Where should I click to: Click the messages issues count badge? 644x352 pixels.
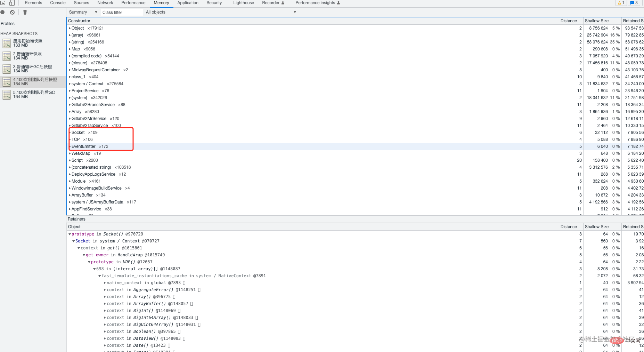634,3
